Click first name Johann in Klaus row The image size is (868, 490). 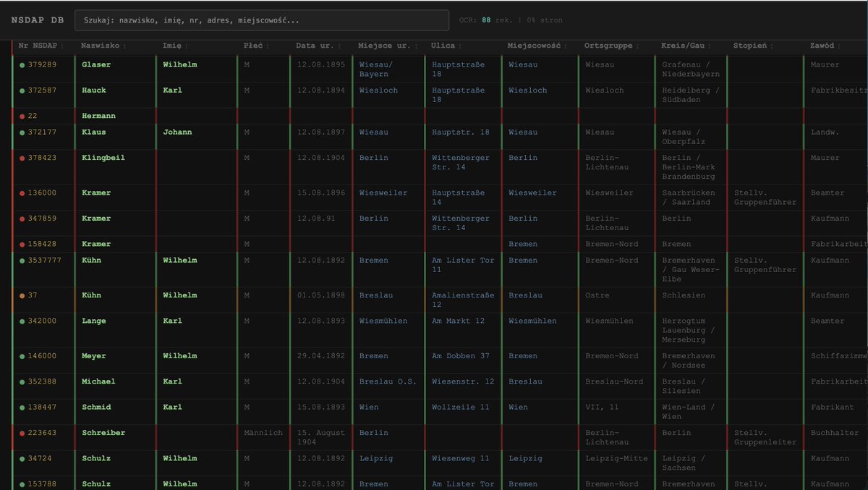178,132
